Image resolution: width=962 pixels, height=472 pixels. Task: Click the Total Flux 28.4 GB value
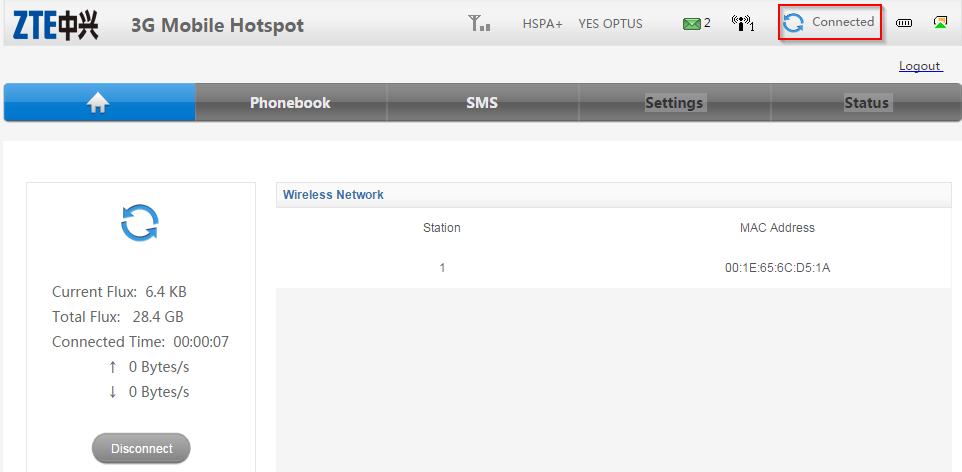pyautogui.click(x=158, y=317)
